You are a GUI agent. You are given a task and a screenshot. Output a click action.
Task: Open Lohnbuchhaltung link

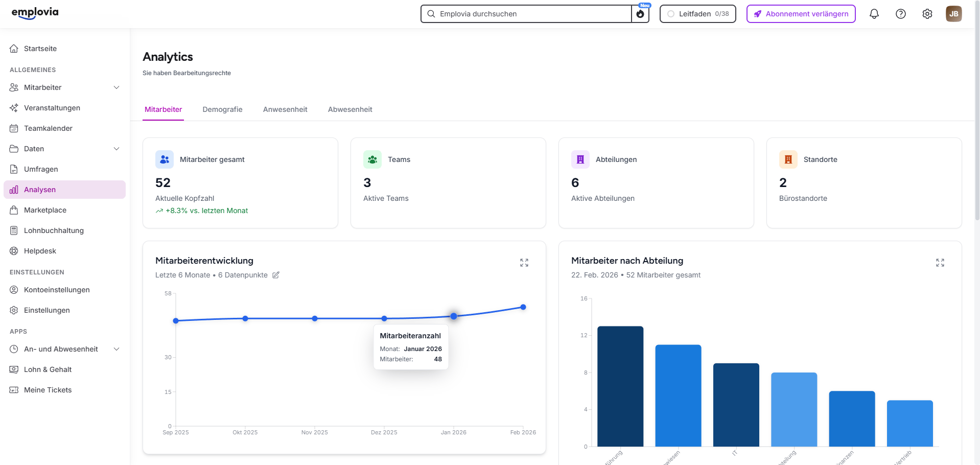coord(64,230)
